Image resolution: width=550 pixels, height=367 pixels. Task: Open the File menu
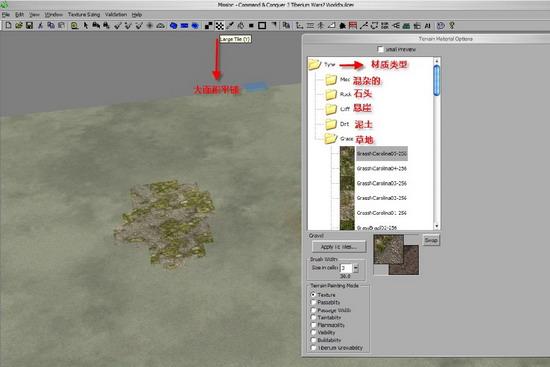coord(6,14)
